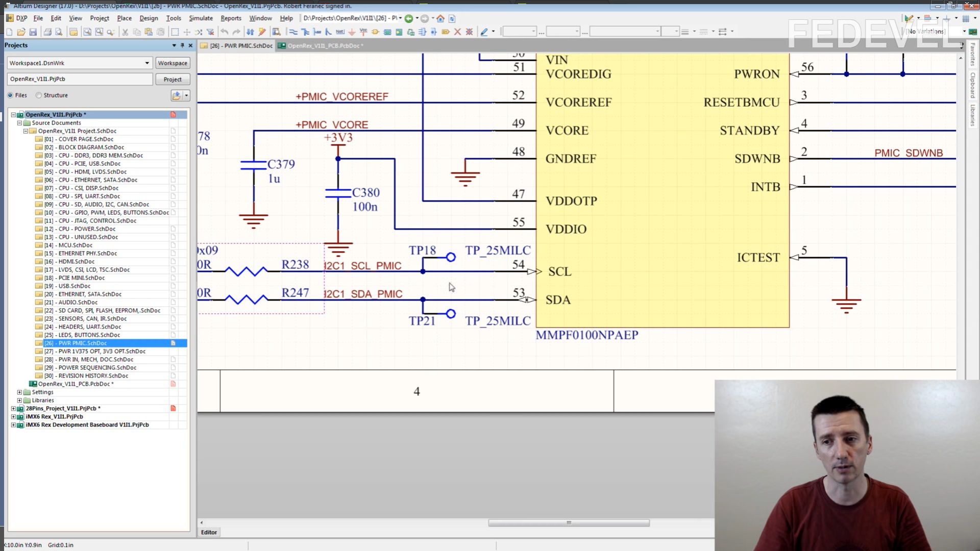This screenshot has height=551, width=980.
Task: Click the Project button
Action: tap(173, 80)
